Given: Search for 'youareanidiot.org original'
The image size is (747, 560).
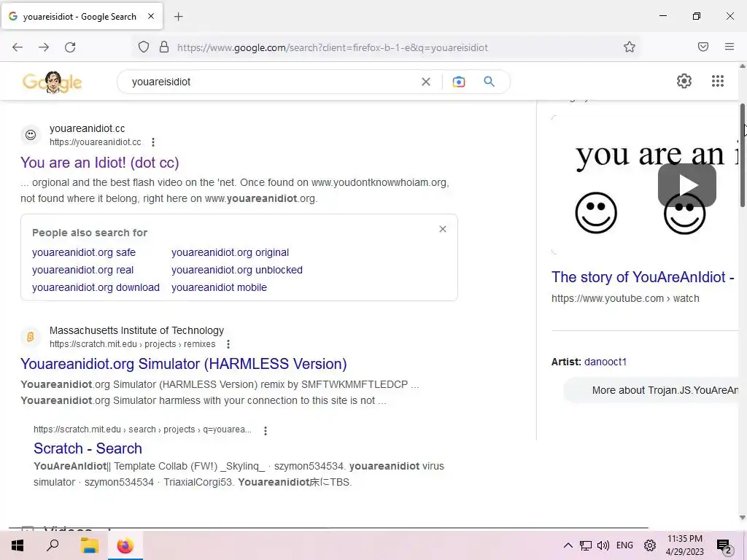Looking at the screenshot, I should [230, 252].
